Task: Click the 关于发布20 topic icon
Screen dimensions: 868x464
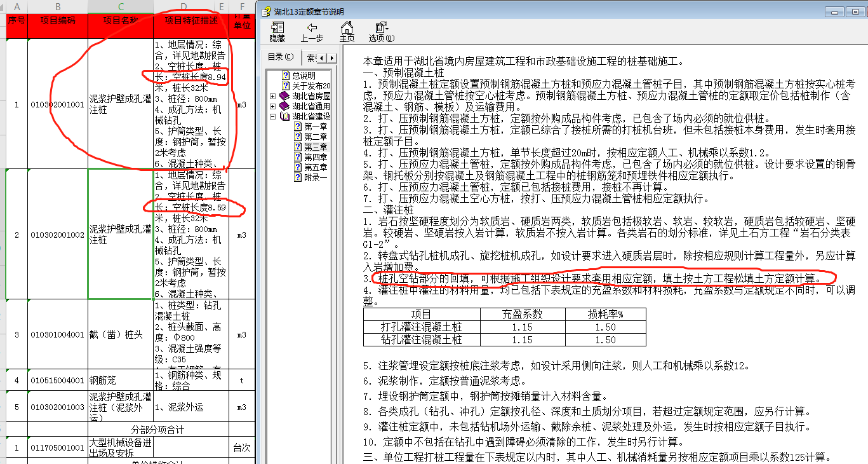Action: pos(286,85)
